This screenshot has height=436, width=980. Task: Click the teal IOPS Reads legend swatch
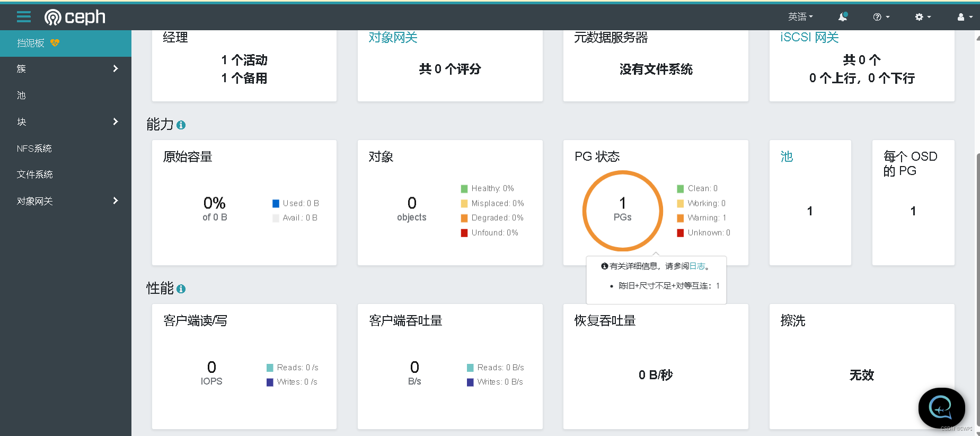pos(270,368)
